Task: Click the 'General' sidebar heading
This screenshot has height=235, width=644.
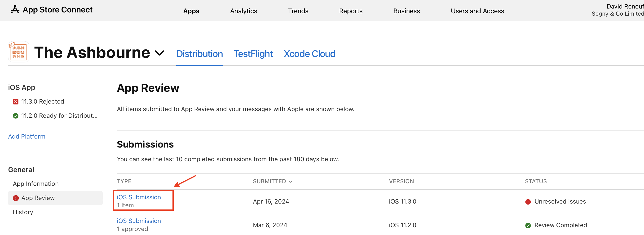Action: pos(21,170)
